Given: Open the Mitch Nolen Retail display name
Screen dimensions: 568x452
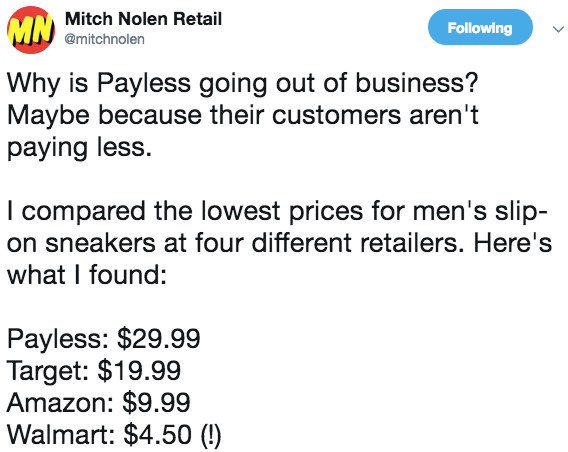Looking at the screenshot, I should [143, 19].
